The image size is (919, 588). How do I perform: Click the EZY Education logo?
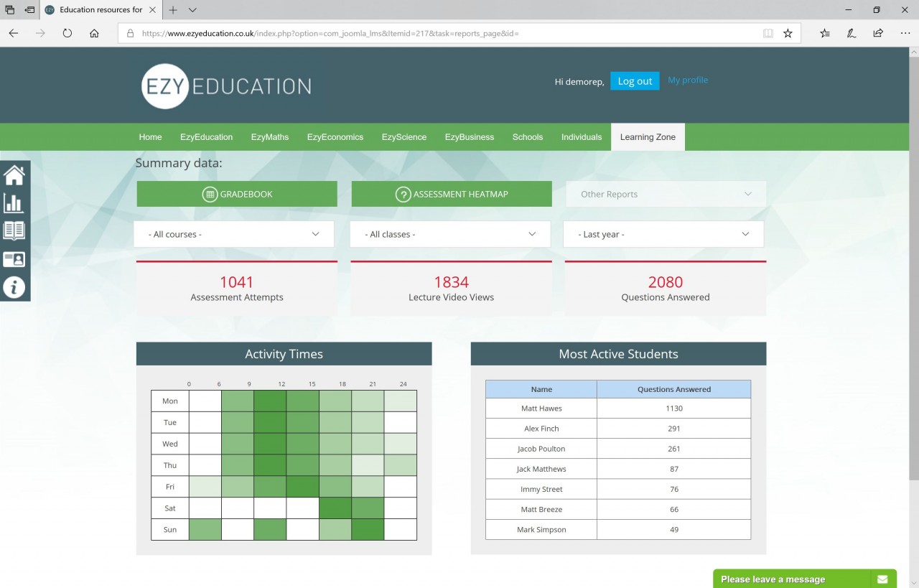[226, 86]
